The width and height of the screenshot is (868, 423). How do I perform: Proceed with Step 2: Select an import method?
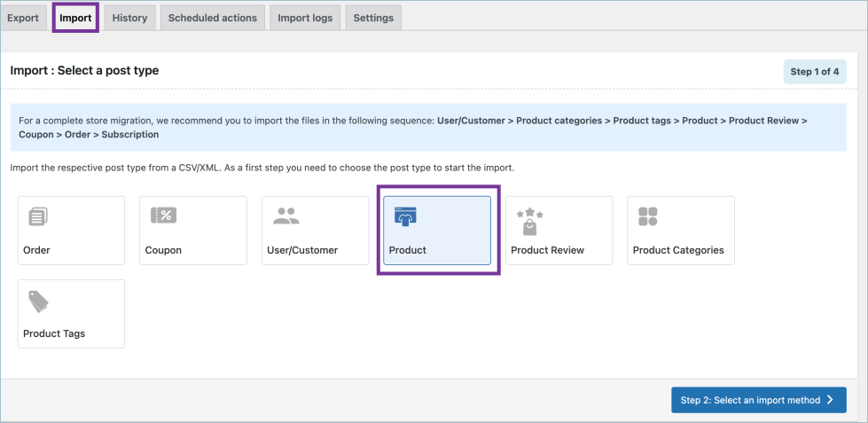758,400
